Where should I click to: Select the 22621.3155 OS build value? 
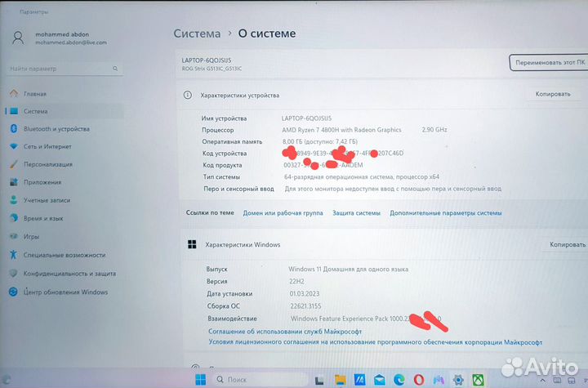point(305,305)
